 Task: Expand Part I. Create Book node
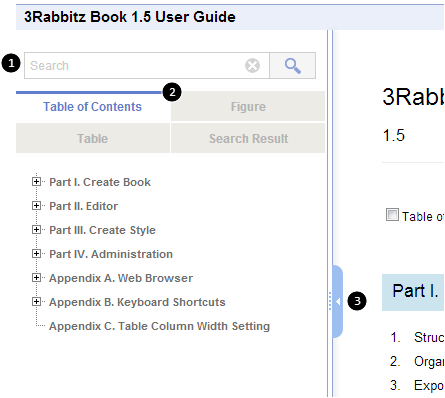pyautogui.click(x=36, y=182)
